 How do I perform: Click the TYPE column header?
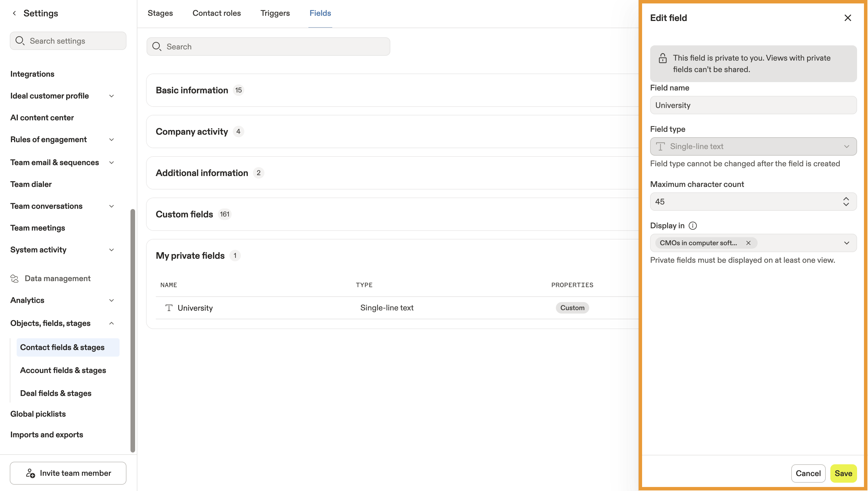(364, 285)
